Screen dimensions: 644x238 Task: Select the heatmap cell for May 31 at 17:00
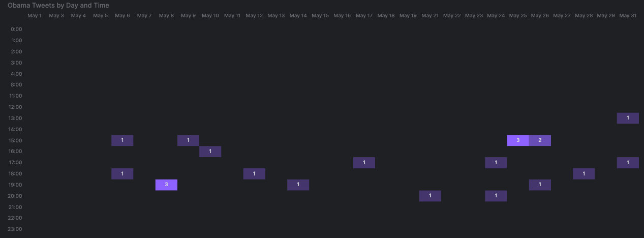(x=628, y=163)
